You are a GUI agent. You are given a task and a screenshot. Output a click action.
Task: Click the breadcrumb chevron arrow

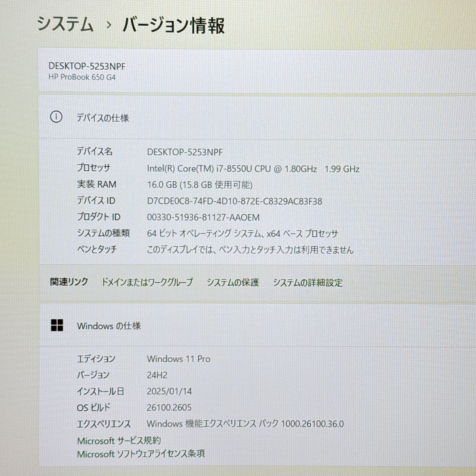point(109,25)
